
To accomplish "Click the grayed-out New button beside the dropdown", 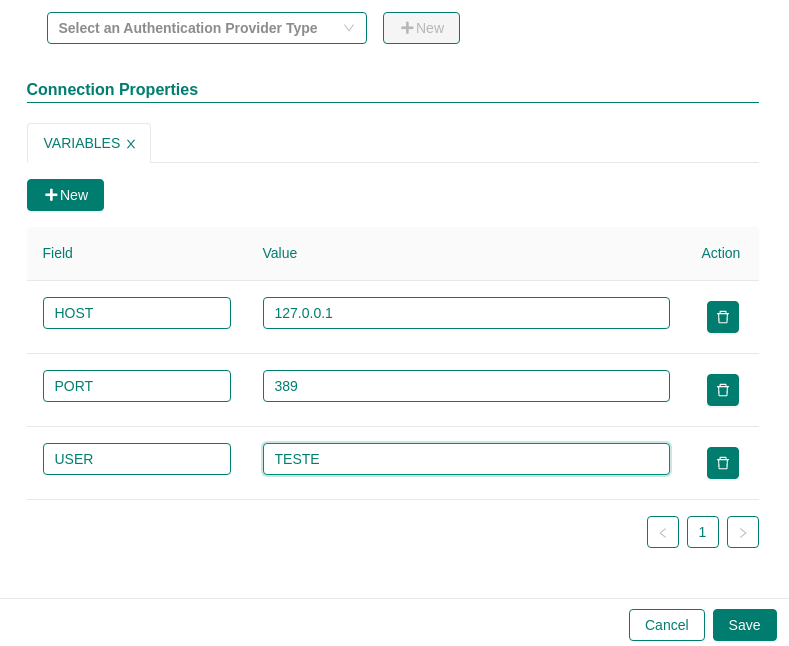I will pyautogui.click(x=421, y=28).
